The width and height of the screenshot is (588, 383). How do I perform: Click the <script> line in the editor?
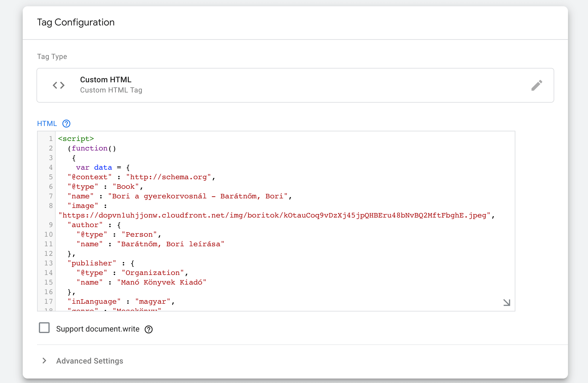76,139
